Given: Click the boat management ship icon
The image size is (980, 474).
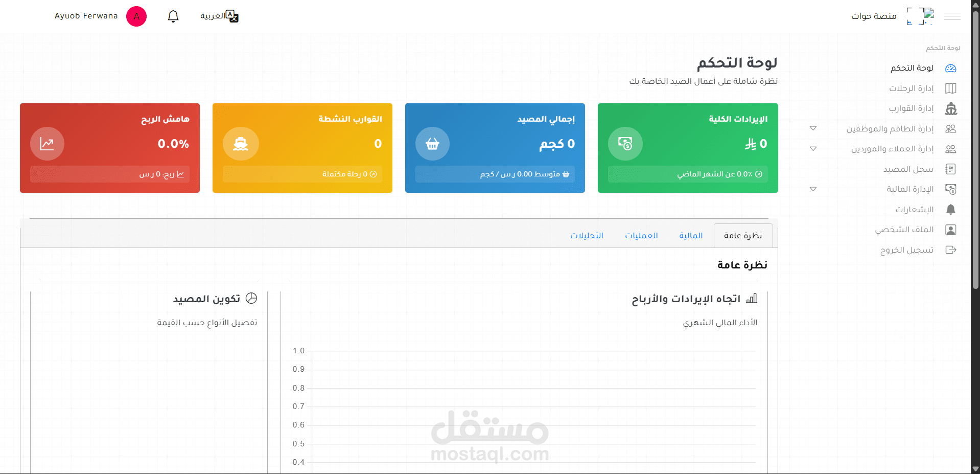Looking at the screenshot, I should click(951, 108).
